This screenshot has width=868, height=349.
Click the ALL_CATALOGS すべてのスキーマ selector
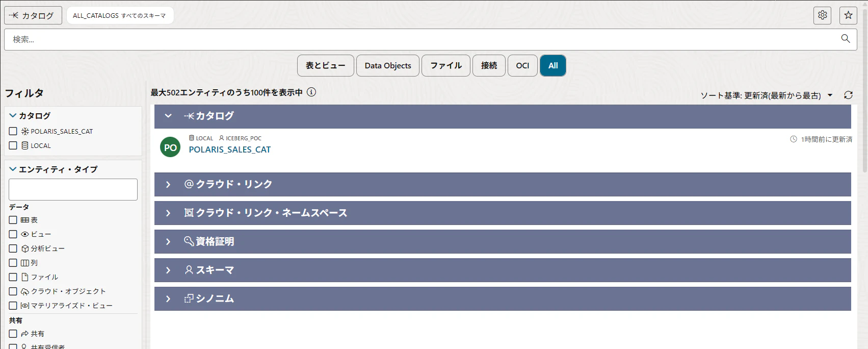pyautogui.click(x=119, y=15)
